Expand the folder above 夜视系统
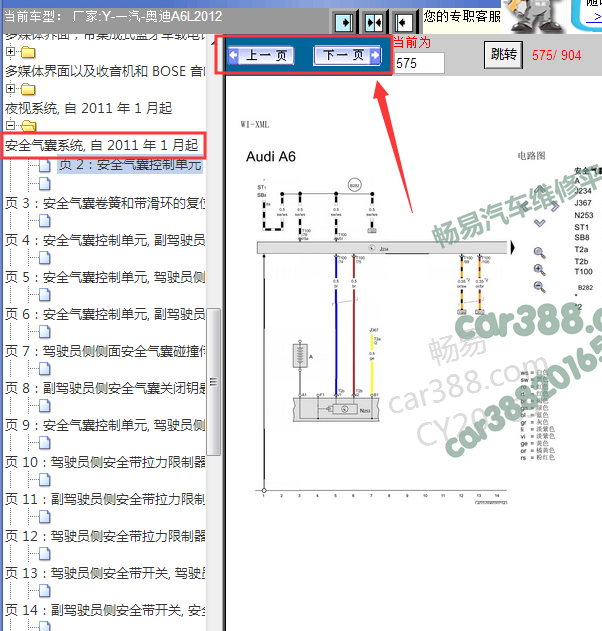 [x=11, y=89]
